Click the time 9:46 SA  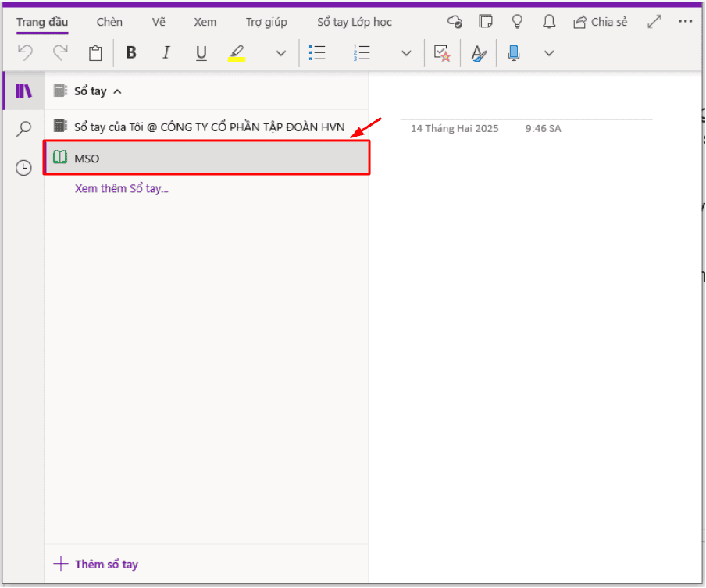coord(543,129)
